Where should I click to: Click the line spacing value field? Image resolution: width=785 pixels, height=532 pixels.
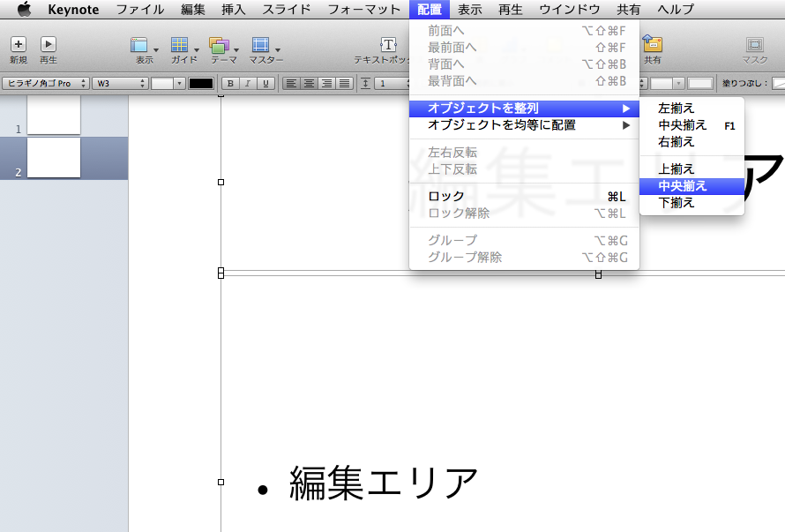tap(392, 83)
